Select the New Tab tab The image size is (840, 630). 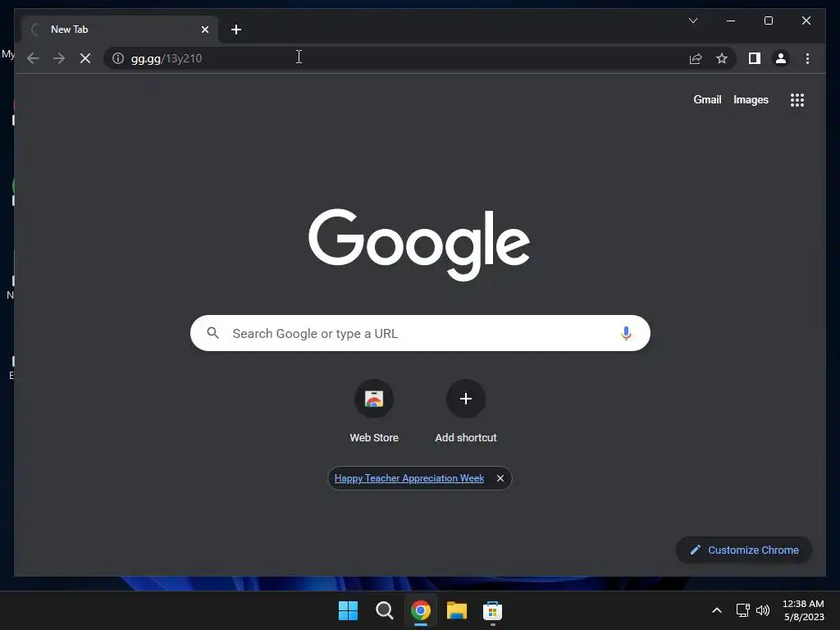click(x=120, y=30)
